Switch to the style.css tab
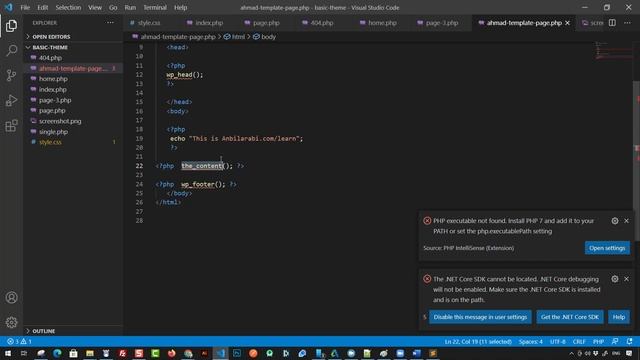 pos(149,23)
